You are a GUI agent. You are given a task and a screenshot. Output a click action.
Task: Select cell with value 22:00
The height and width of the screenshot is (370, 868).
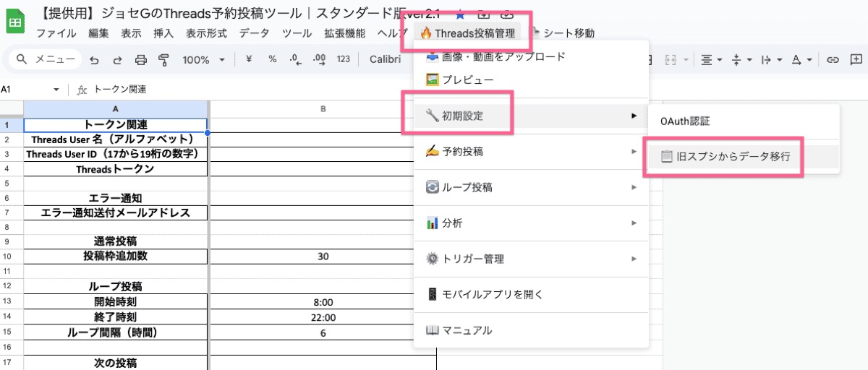323,317
